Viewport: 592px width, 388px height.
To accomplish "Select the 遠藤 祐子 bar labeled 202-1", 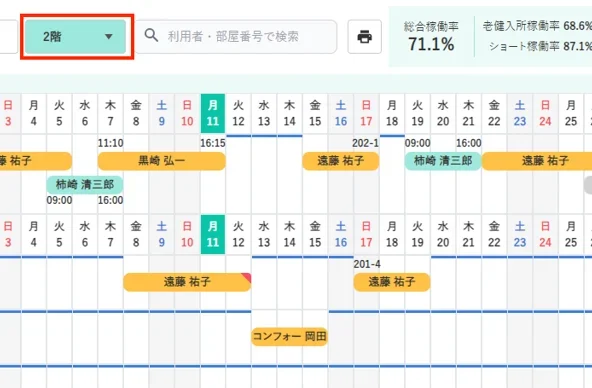I will [341, 161].
